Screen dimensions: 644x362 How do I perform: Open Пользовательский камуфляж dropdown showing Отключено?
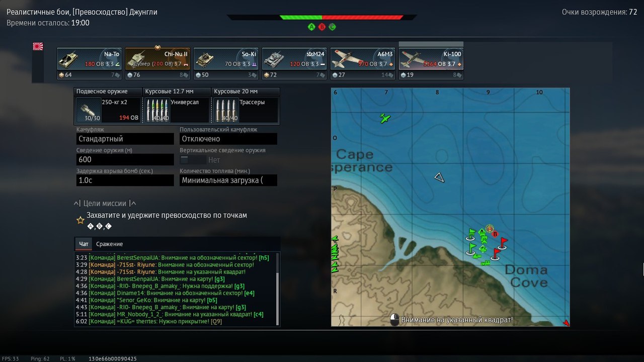[x=228, y=139]
